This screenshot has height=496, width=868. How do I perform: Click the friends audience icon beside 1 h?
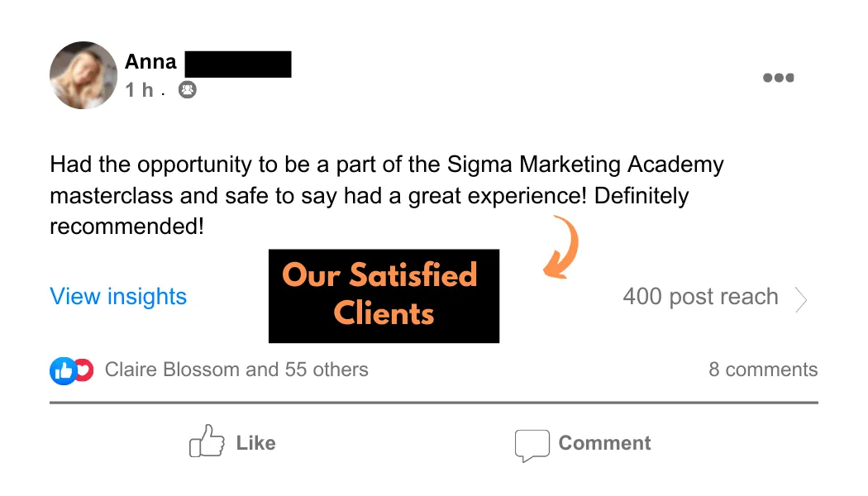coord(187,89)
